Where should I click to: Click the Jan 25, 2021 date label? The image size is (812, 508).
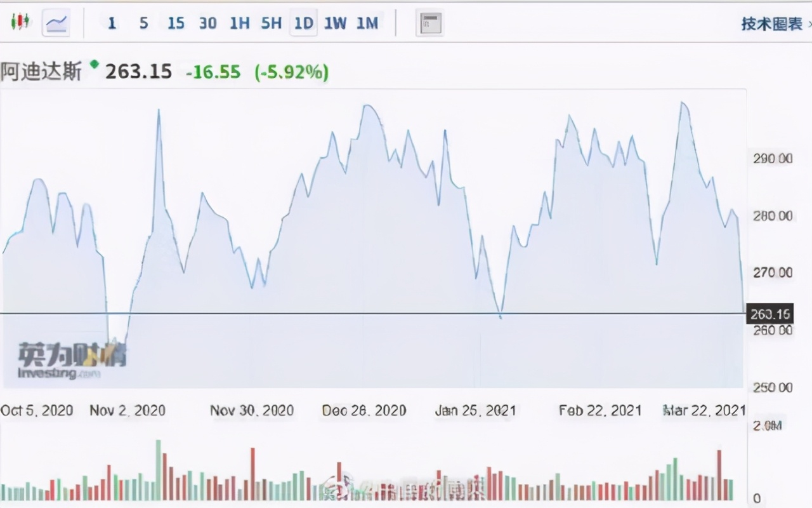click(475, 410)
